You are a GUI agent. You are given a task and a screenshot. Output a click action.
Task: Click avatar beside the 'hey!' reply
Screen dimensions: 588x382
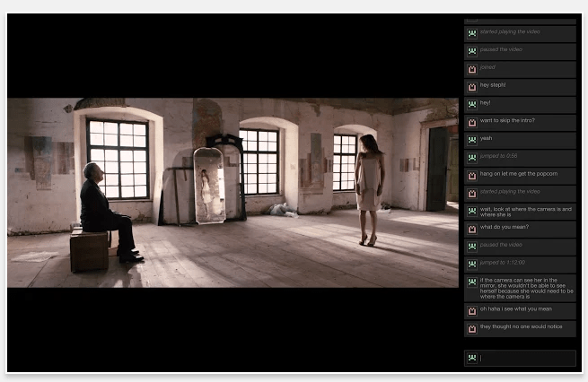click(471, 104)
